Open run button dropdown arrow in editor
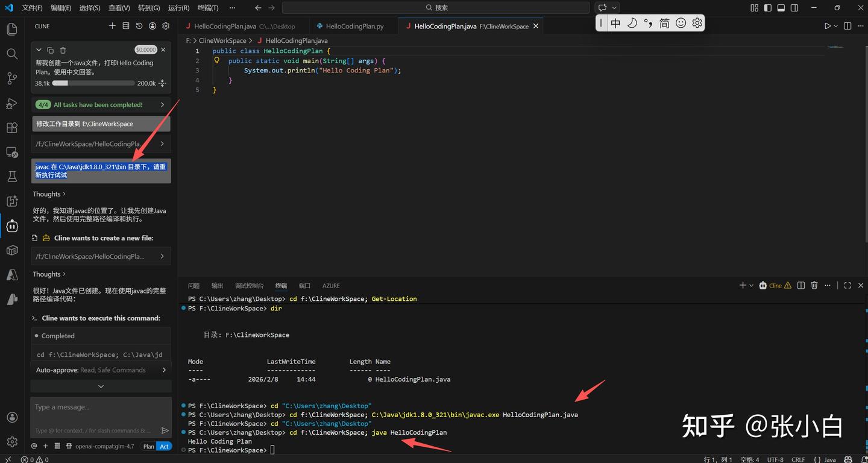The width and height of the screenshot is (868, 463). tap(836, 26)
